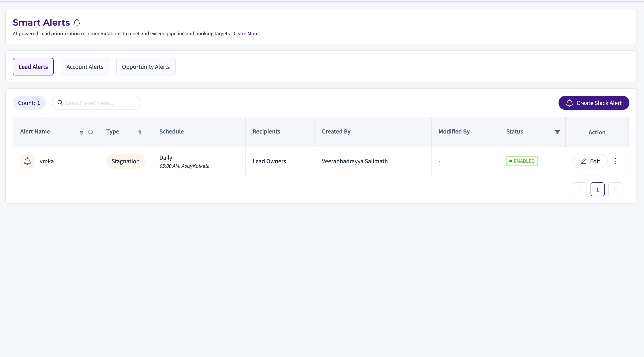Open the three-dot menu for vmka alert
The height and width of the screenshot is (357, 644).
point(616,161)
